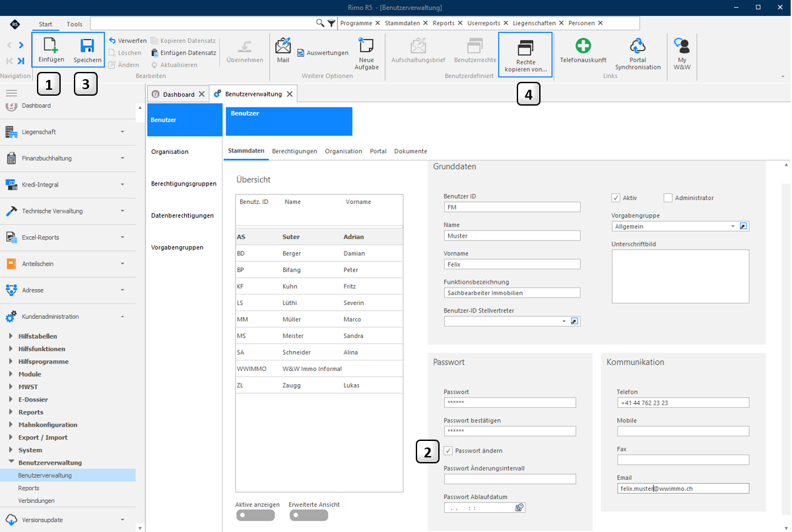Toggle the Aktive anzeigen switch

[x=255, y=515]
